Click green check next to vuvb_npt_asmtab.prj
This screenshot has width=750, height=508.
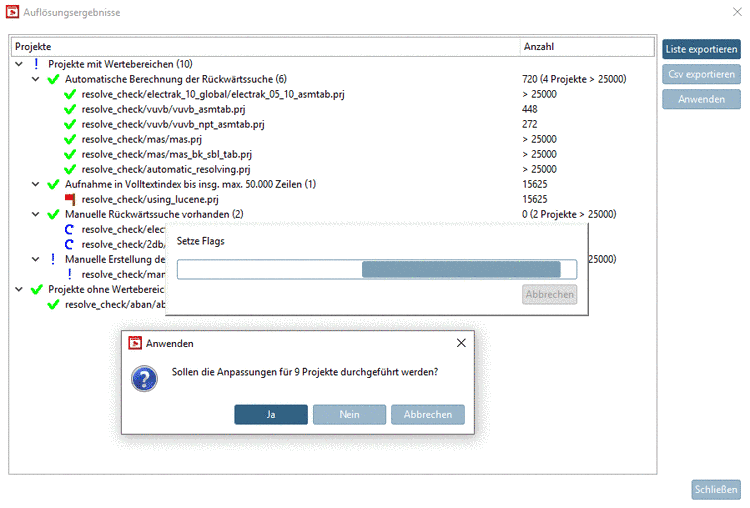70,124
